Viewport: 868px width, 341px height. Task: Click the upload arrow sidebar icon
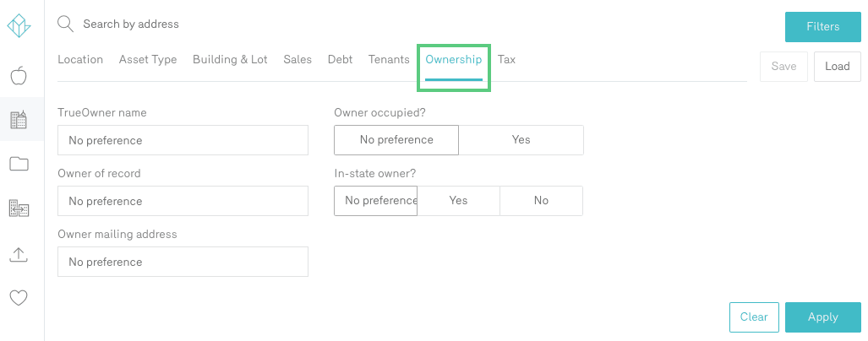(19, 253)
